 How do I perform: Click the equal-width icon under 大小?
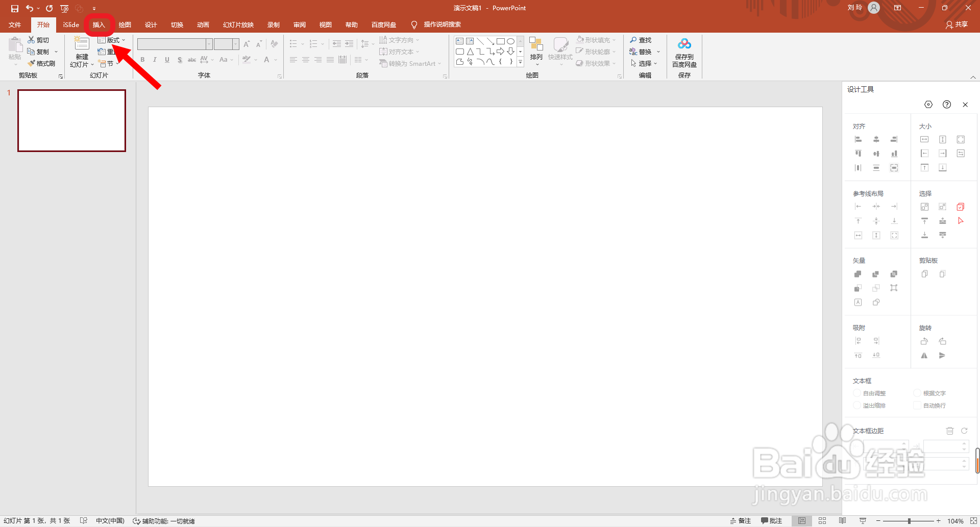924,139
